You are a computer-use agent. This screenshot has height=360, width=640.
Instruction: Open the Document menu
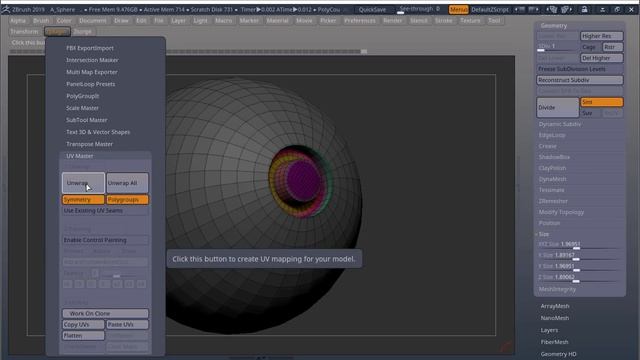(x=93, y=20)
